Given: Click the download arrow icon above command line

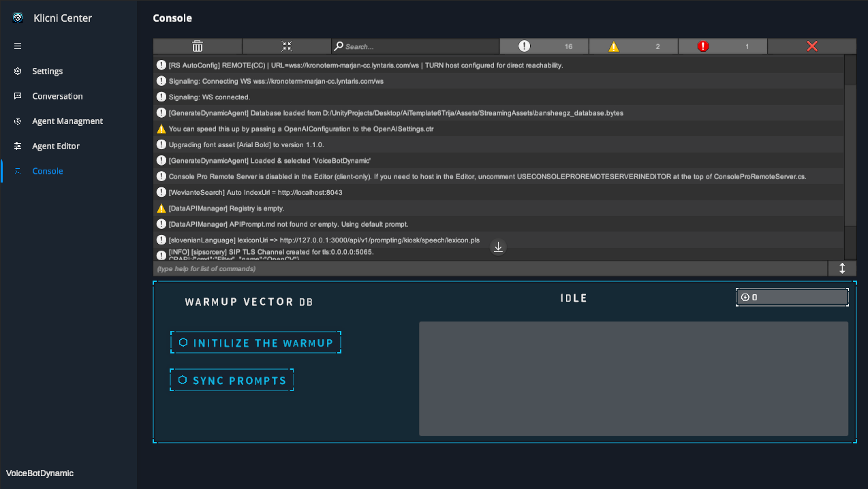Looking at the screenshot, I should [498, 247].
